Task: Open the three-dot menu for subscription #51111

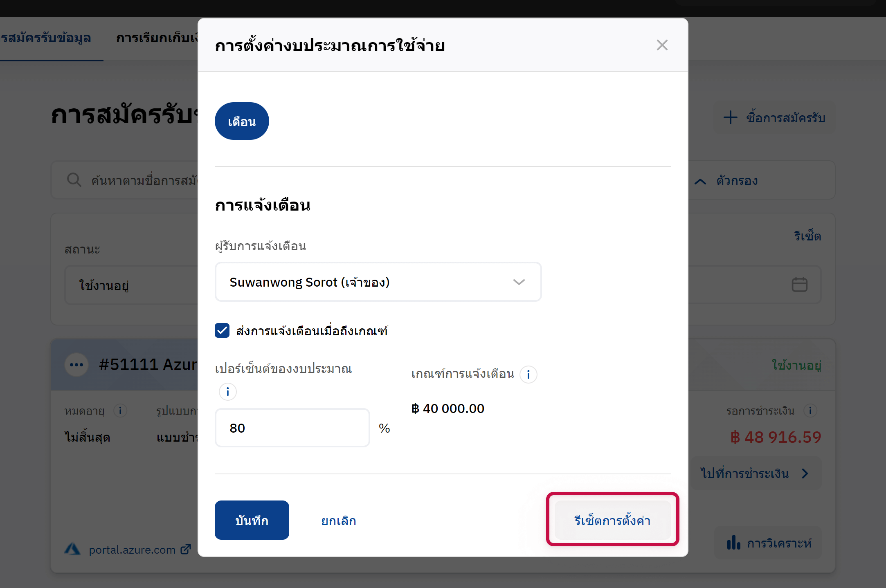Action: coord(76,365)
